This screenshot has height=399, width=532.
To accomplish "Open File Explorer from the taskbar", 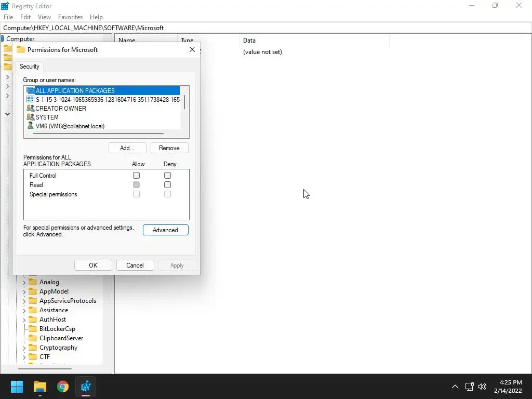I will tap(39, 387).
